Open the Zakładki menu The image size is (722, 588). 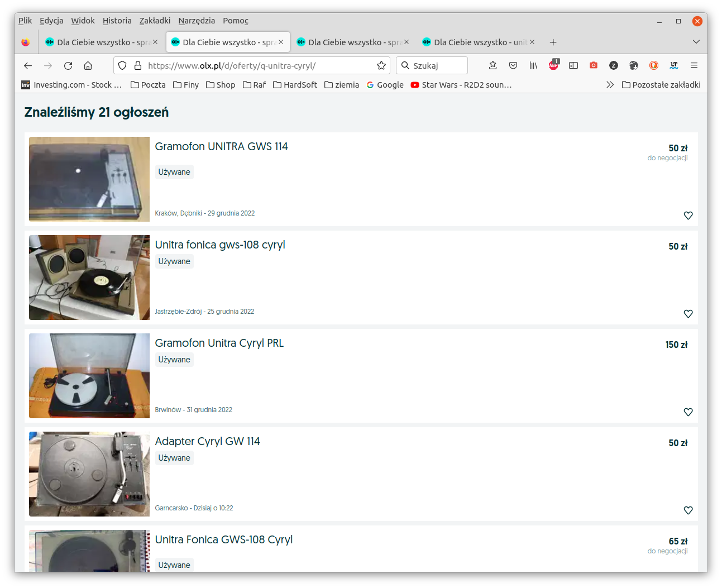155,21
